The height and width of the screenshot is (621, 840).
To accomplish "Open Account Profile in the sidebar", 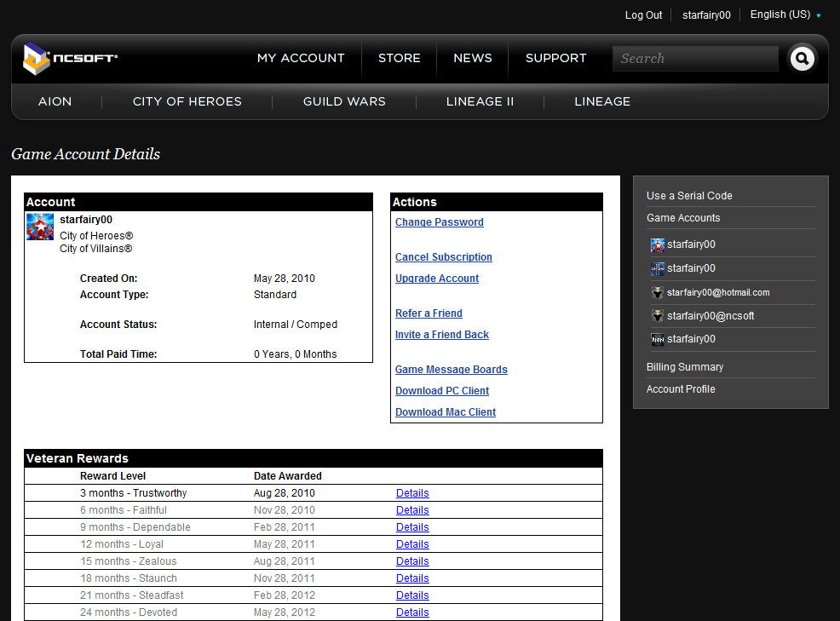I will 681,389.
